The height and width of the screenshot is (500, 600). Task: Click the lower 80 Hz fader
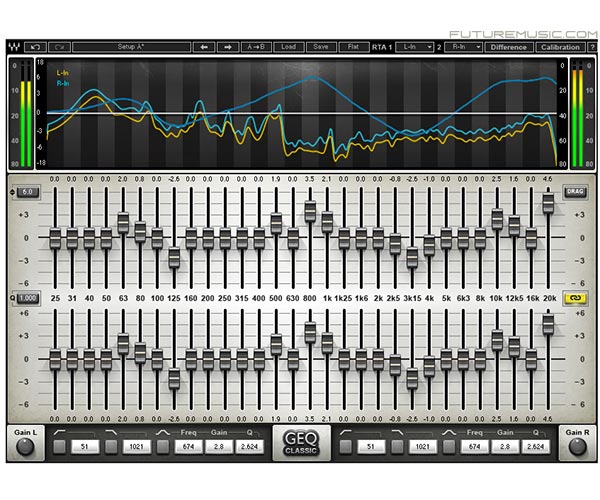pyautogui.click(x=140, y=353)
